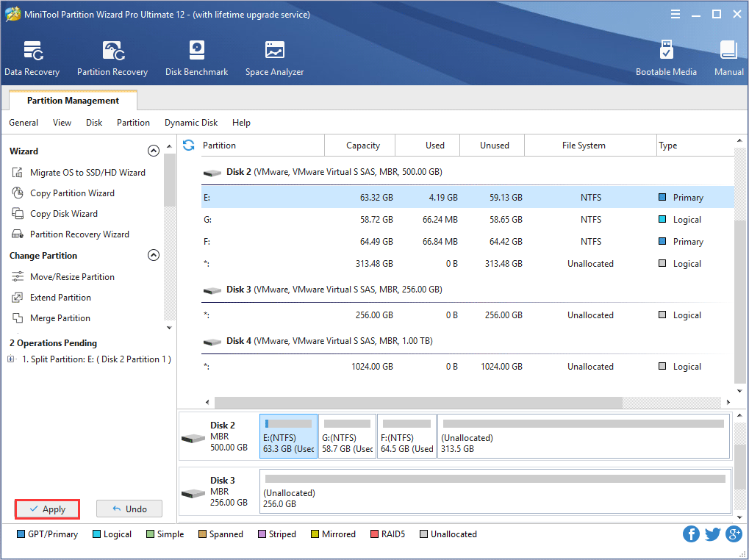Select Disk 2 drive icon in disk map

193,438
